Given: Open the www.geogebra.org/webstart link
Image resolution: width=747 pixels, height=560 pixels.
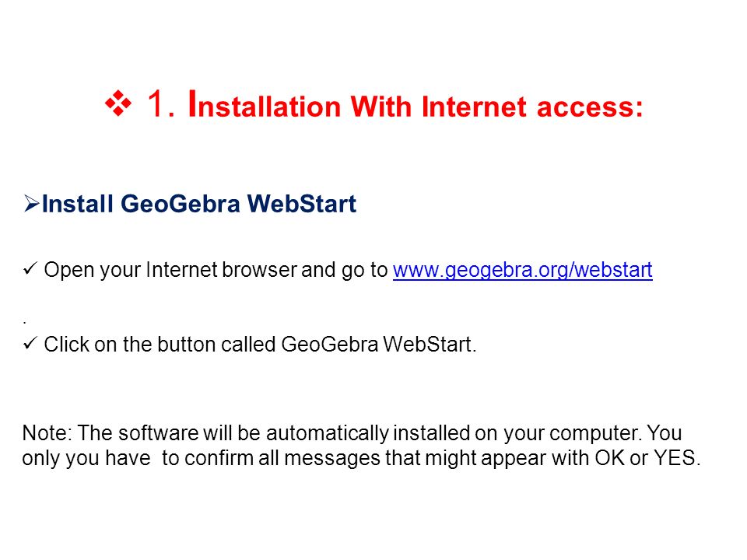Looking at the screenshot, I should [523, 271].
